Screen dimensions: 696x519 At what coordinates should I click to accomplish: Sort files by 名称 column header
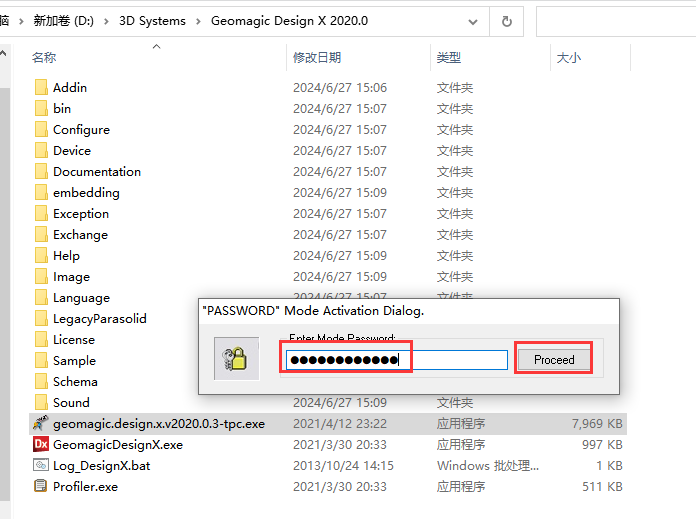(44, 58)
